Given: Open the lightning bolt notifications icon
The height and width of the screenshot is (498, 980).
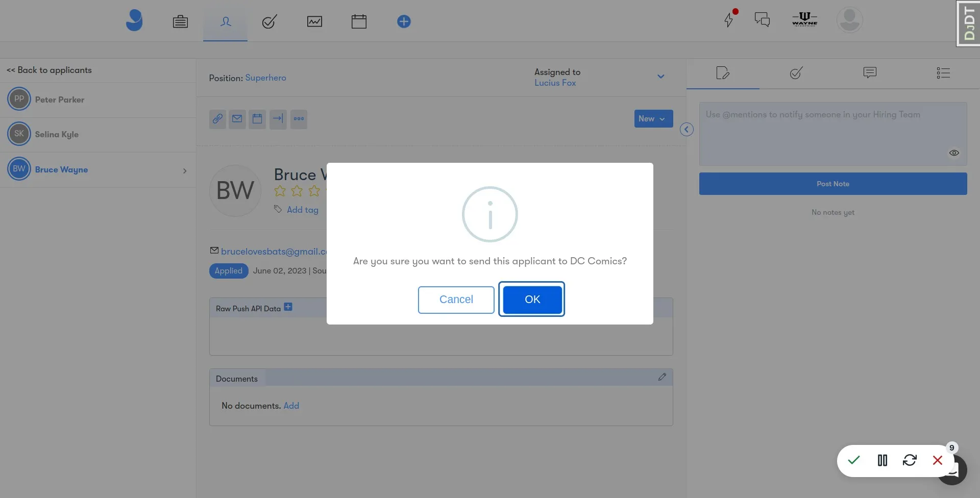Looking at the screenshot, I should point(729,20).
